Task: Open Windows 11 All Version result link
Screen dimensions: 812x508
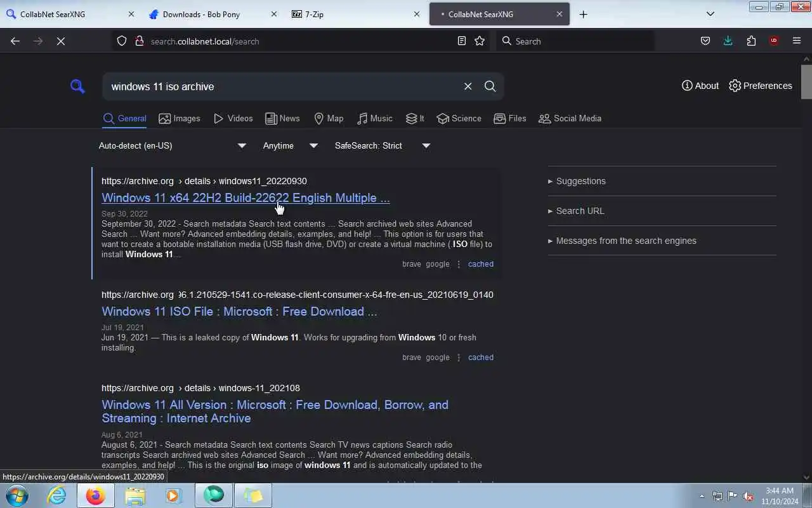Action: click(x=275, y=411)
